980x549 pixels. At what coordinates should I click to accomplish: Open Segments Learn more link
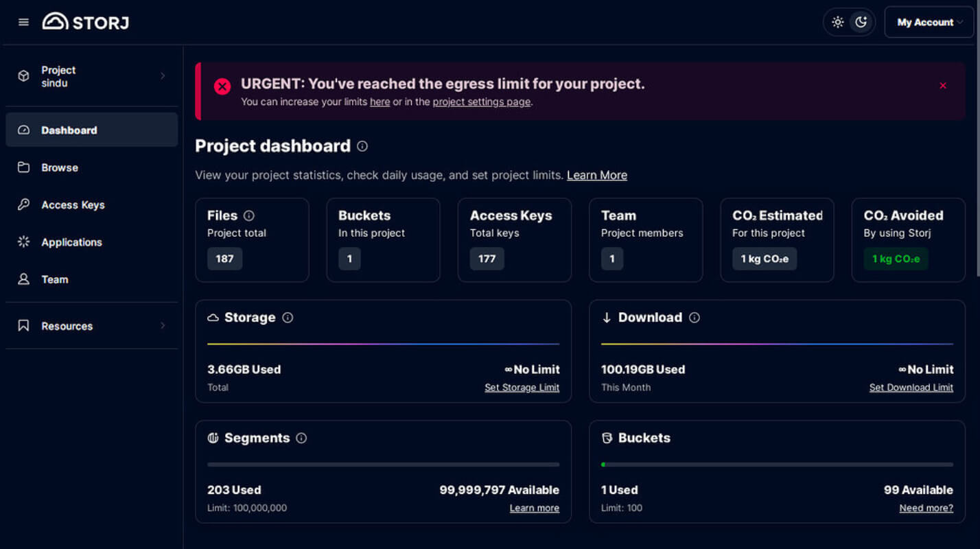pyautogui.click(x=534, y=509)
